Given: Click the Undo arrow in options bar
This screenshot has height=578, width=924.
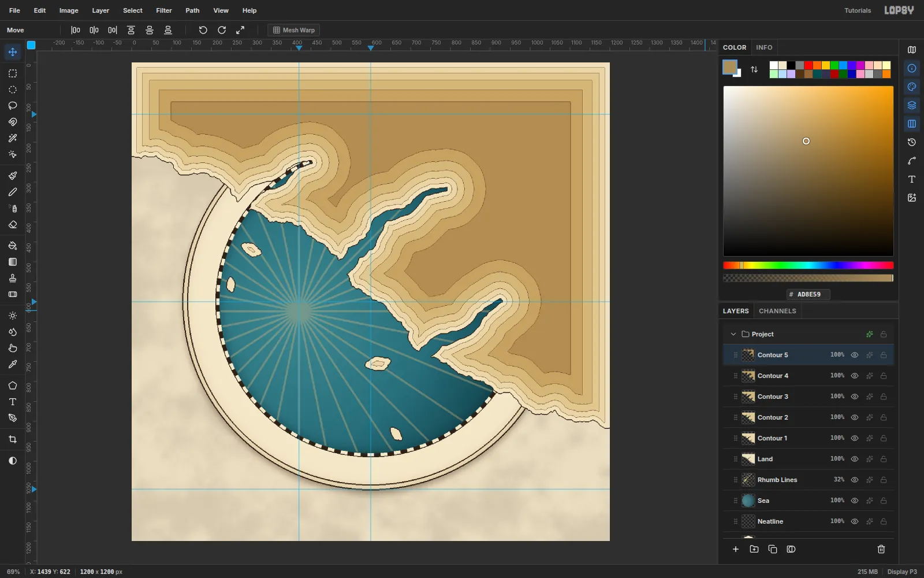Looking at the screenshot, I should tap(203, 30).
